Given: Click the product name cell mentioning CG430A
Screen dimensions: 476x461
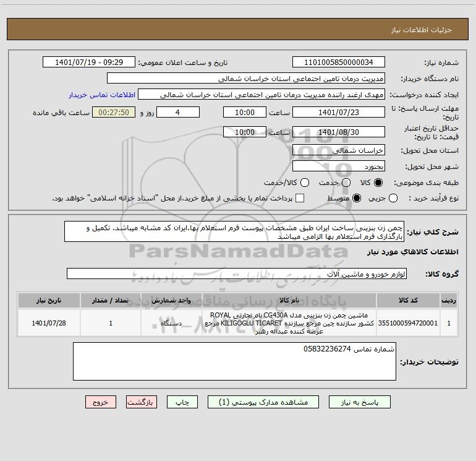Looking at the screenshot, I should pos(289,323).
